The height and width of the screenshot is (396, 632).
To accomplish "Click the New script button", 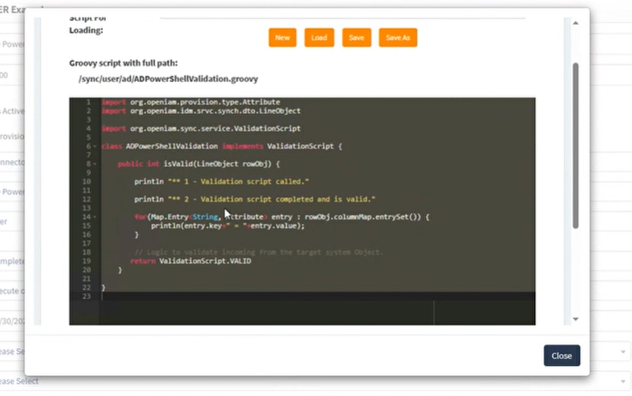I will coord(282,38).
